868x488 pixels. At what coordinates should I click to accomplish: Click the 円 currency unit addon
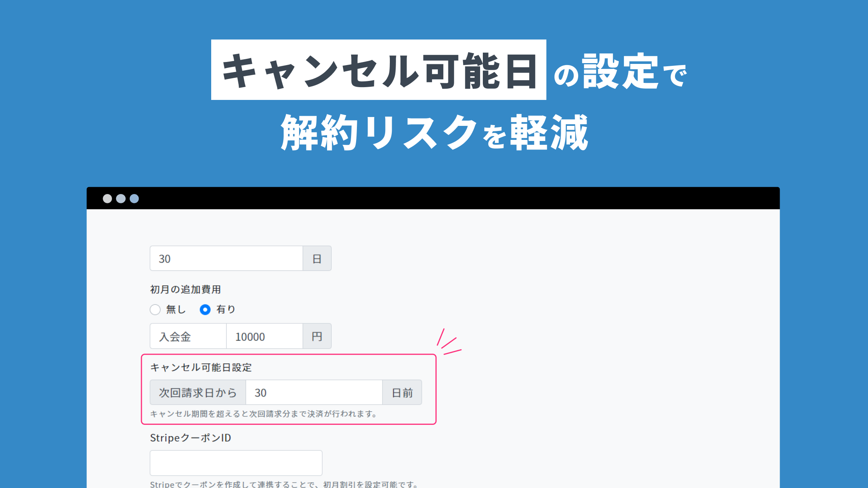pyautogui.click(x=317, y=336)
